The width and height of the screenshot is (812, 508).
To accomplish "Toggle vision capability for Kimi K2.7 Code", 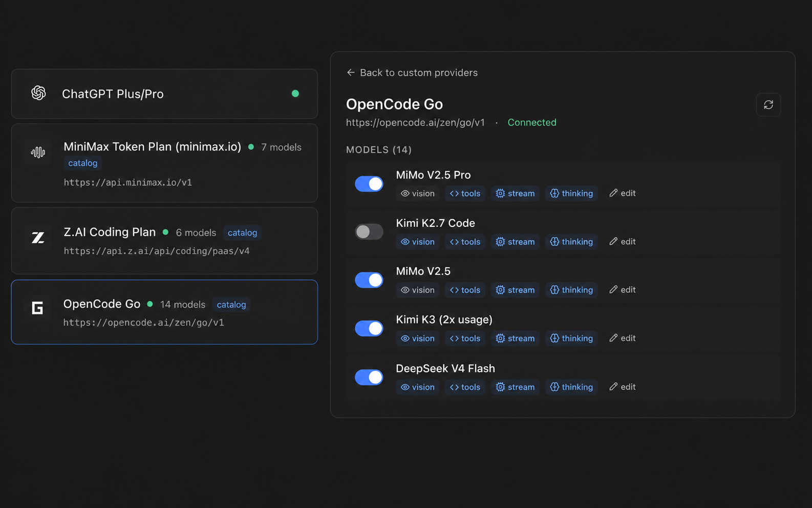I will coord(417,242).
